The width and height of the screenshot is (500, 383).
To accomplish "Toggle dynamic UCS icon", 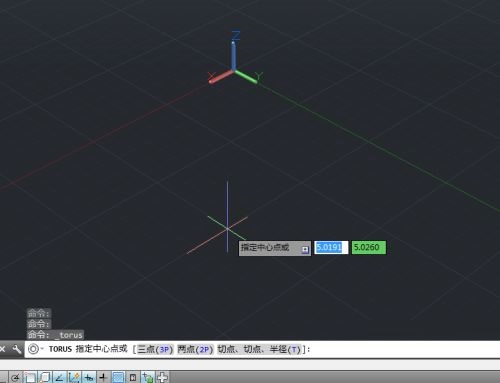I will (x=74, y=378).
